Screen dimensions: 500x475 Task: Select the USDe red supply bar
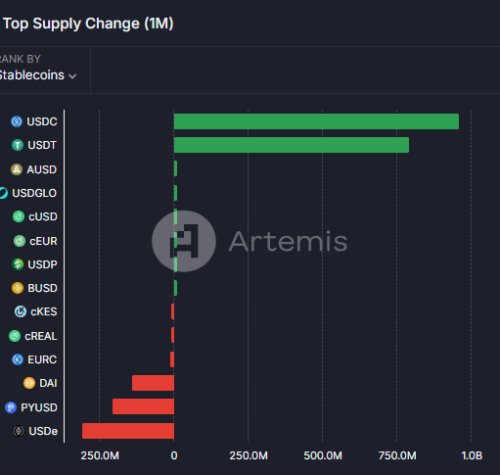128,431
